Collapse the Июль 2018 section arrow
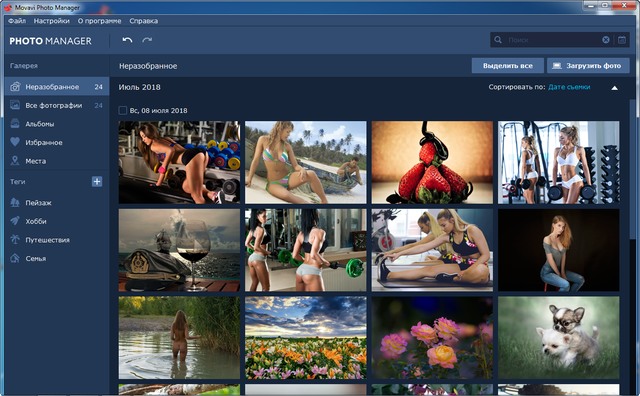640x396 pixels. coord(614,87)
